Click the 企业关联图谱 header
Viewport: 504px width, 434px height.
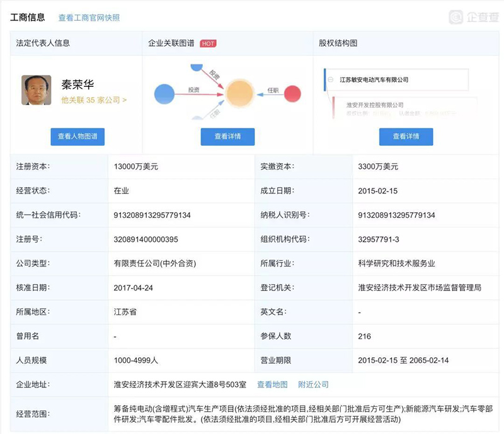[x=171, y=43]
